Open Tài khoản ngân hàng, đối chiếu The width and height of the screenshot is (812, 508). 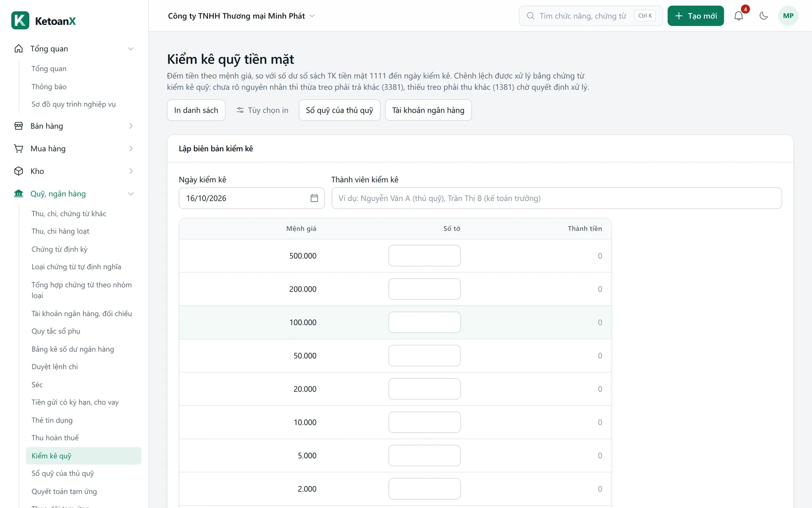point(82,314)
